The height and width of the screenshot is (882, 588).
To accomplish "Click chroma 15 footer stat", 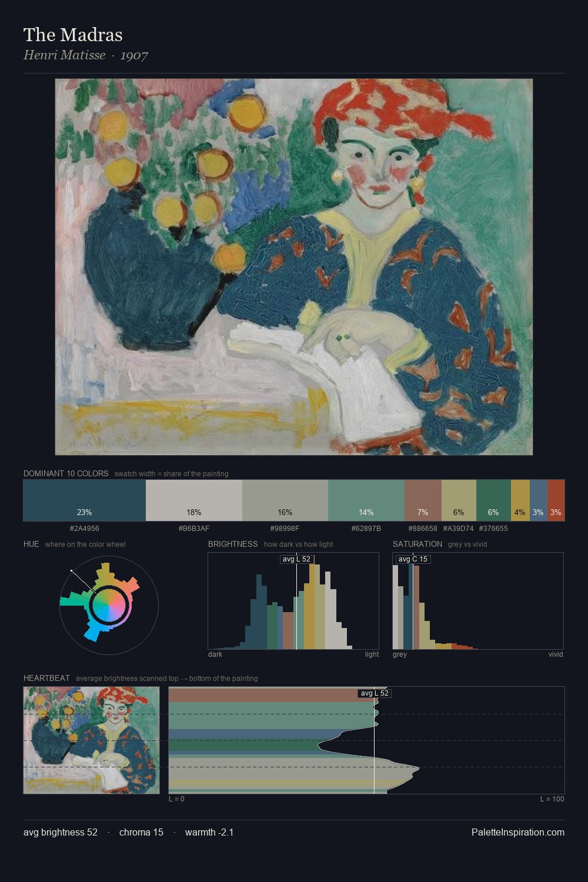I will [141, 832].
